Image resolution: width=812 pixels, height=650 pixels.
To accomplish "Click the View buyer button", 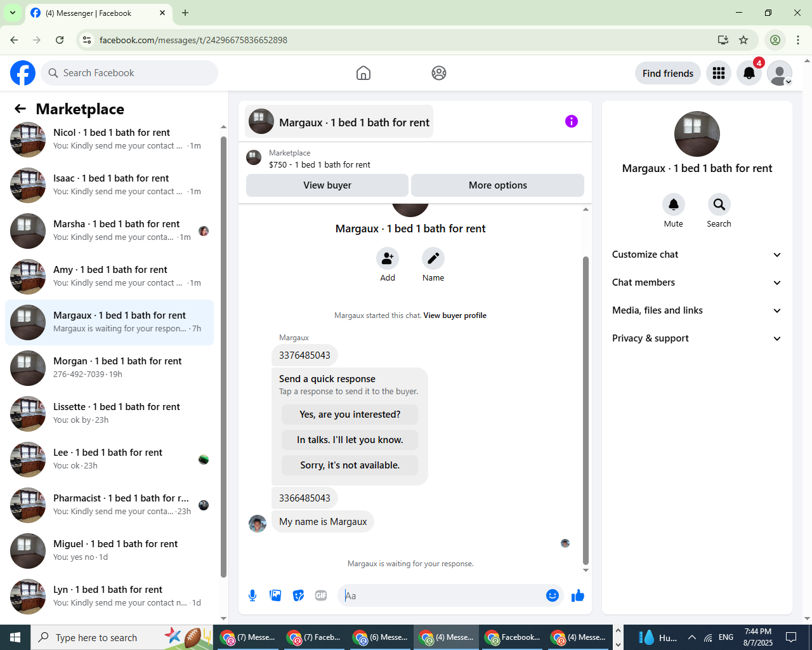I will [327, 185].
